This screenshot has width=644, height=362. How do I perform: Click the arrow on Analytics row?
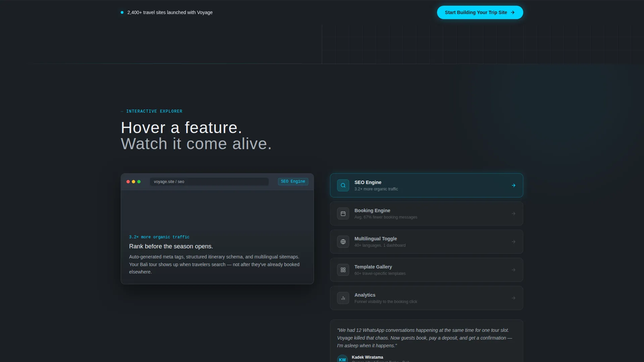coord(513,298)
